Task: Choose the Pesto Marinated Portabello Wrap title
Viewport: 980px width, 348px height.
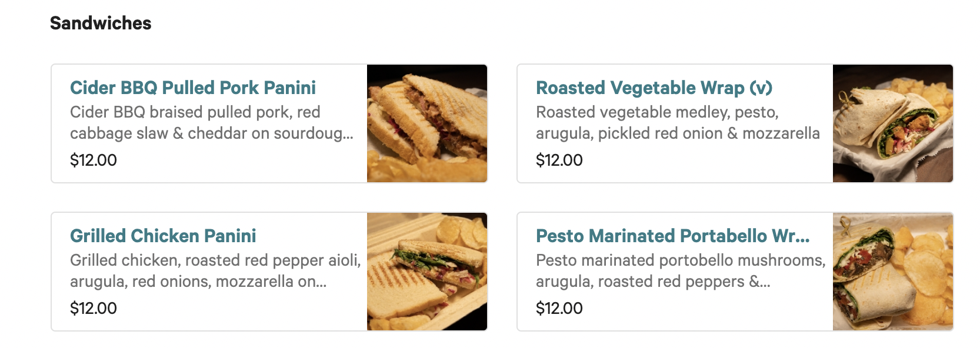Action: [x=672, y=236]
